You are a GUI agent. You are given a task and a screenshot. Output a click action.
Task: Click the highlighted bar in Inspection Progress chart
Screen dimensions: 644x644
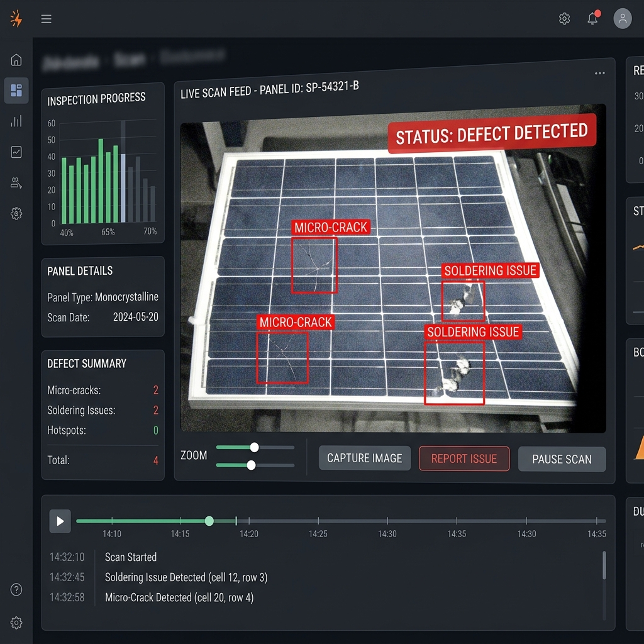pos(123,187)
